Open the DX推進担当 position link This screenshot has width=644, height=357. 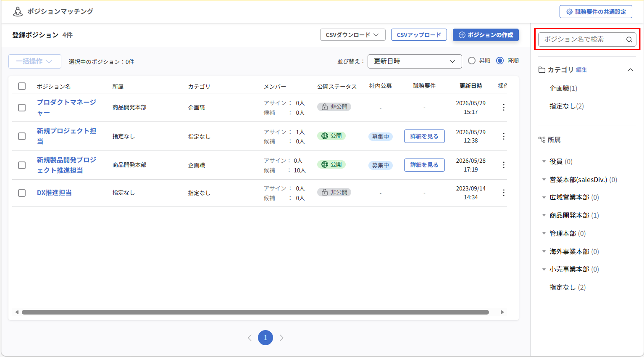pos(54,193)
